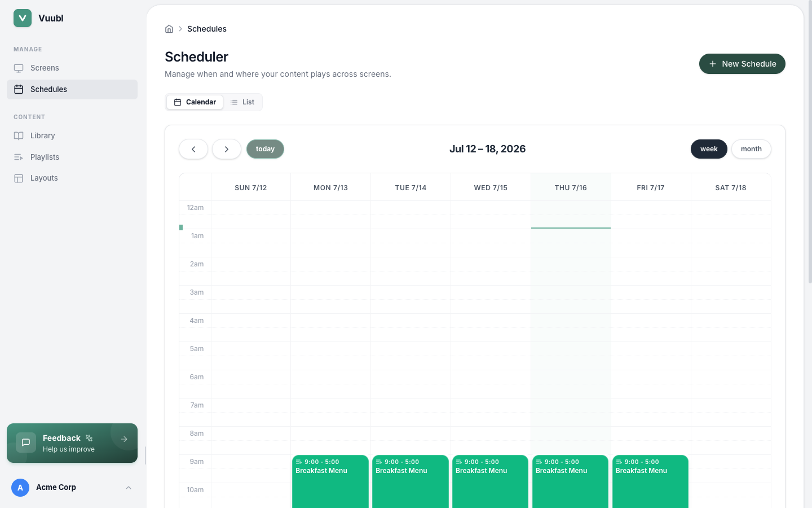812x508 pixels.
Task: Click the 9am time label
Action: 197,462
